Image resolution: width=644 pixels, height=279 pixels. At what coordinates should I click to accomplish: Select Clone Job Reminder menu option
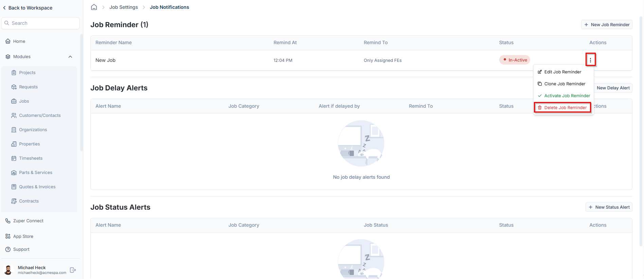pyautogui.click(x=563, y=84)
